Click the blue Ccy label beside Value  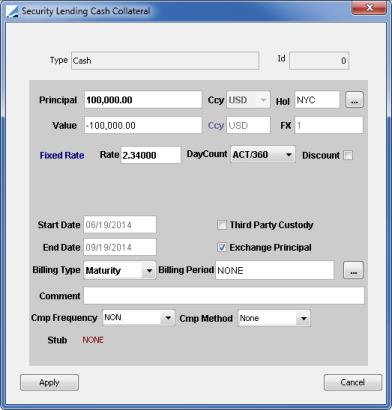[x=216, y=126]
